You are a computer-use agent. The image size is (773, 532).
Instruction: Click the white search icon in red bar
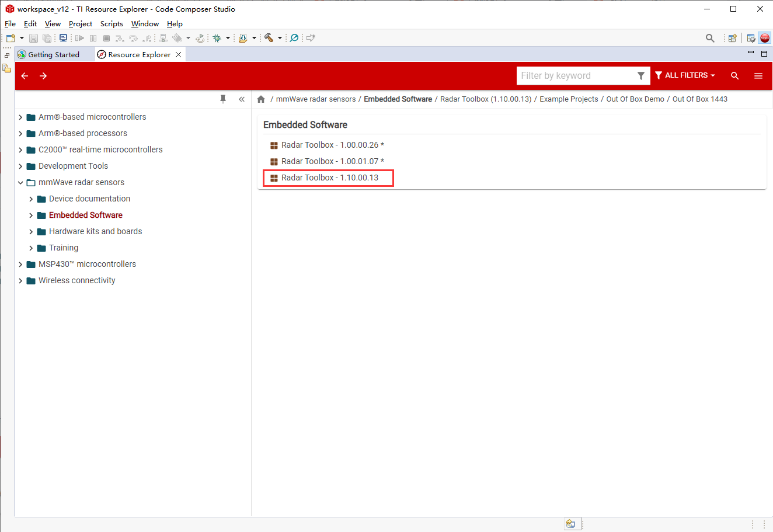tap(735, 76)
